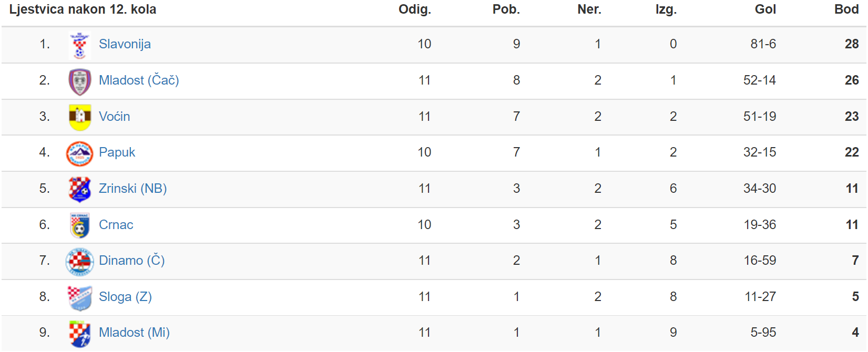
Task: Follow the Mladost (Mi) link
Action: (x=134, y=333)
